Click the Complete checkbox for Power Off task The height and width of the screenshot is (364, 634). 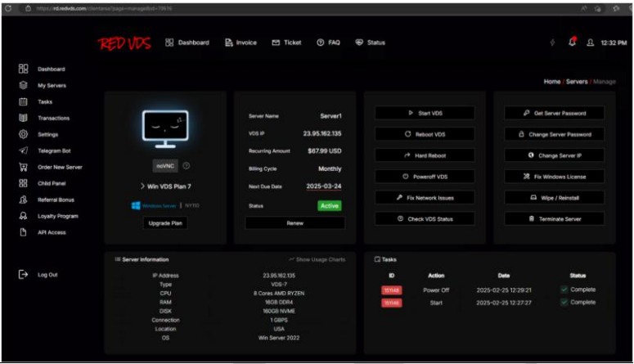click(564, 290)
